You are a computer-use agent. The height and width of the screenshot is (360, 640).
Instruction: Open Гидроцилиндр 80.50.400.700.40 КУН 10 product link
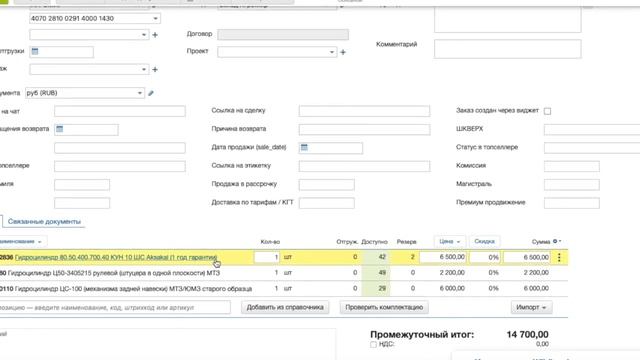point(116,258)
